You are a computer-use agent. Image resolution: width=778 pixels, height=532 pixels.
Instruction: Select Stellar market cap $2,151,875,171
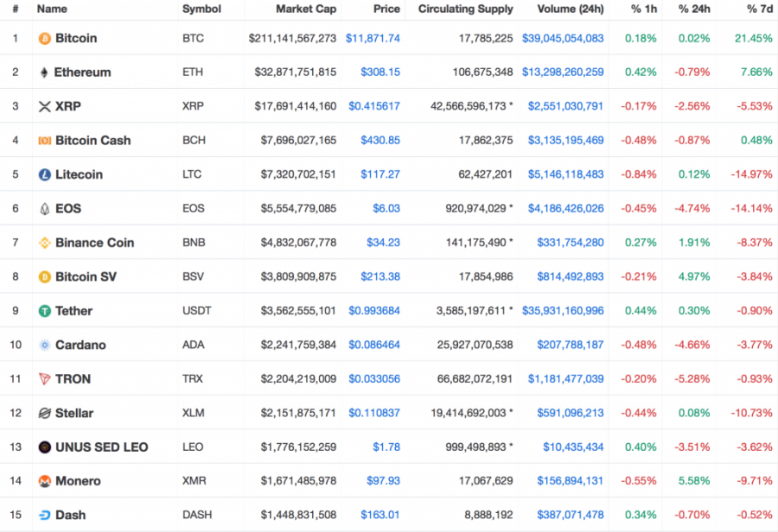[x=298, y=413]
